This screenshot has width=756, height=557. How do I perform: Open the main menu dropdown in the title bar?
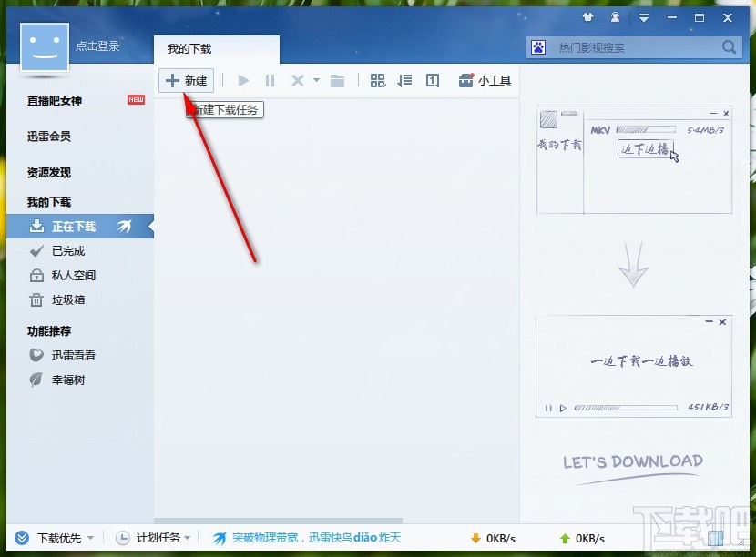pyautogui.click(x=644, y=18)
